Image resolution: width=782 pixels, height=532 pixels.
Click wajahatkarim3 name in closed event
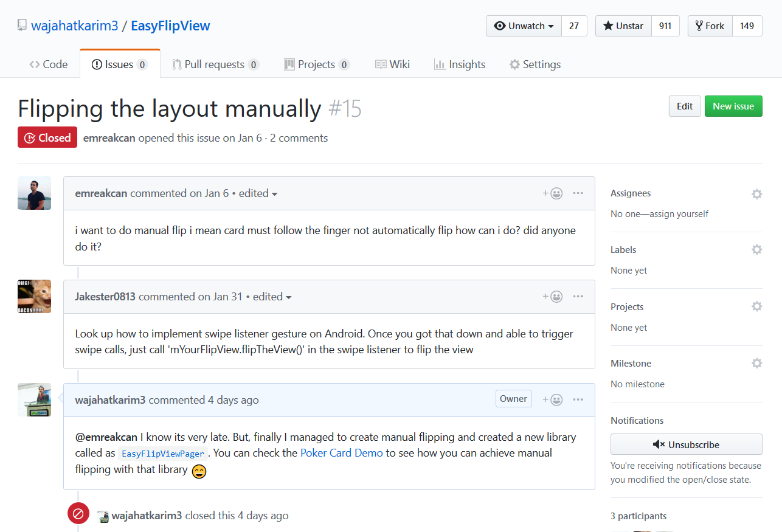(x=147, y=516)
